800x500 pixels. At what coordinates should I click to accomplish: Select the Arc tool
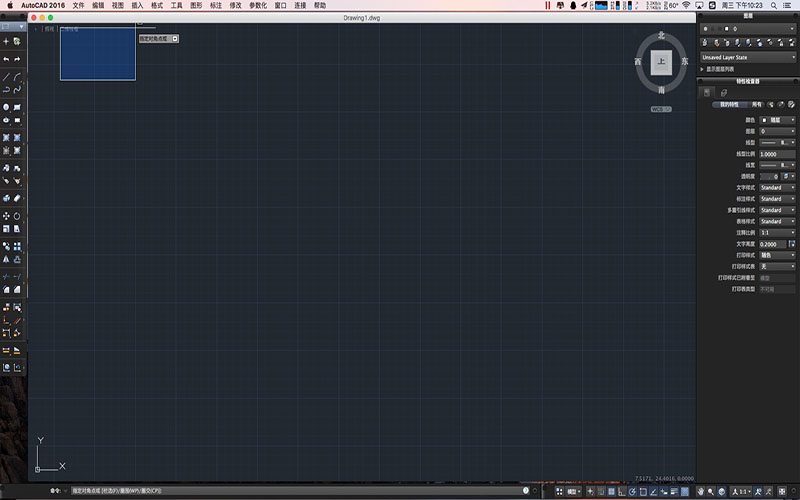[17, 77]
